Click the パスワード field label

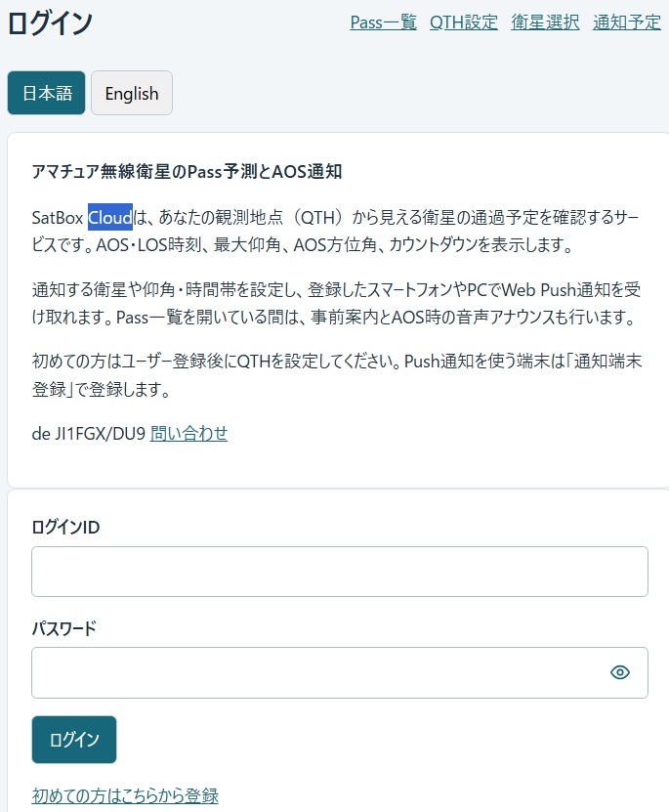click(64, 628)
